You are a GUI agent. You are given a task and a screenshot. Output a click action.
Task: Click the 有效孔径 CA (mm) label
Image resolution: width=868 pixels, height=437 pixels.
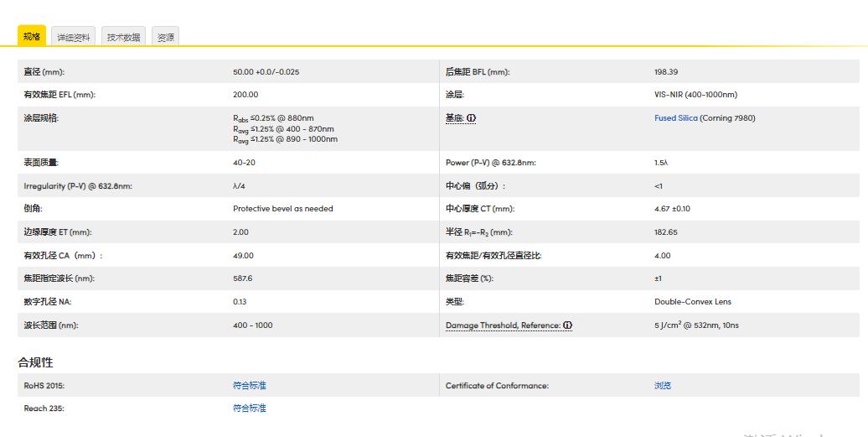63,256
